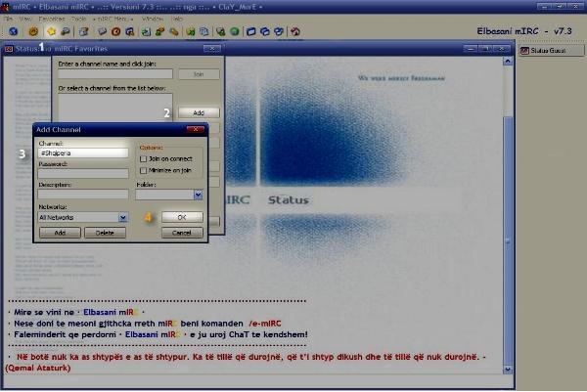Open the File menu
Screen dimensions: 587x392
tap(8, 19)
